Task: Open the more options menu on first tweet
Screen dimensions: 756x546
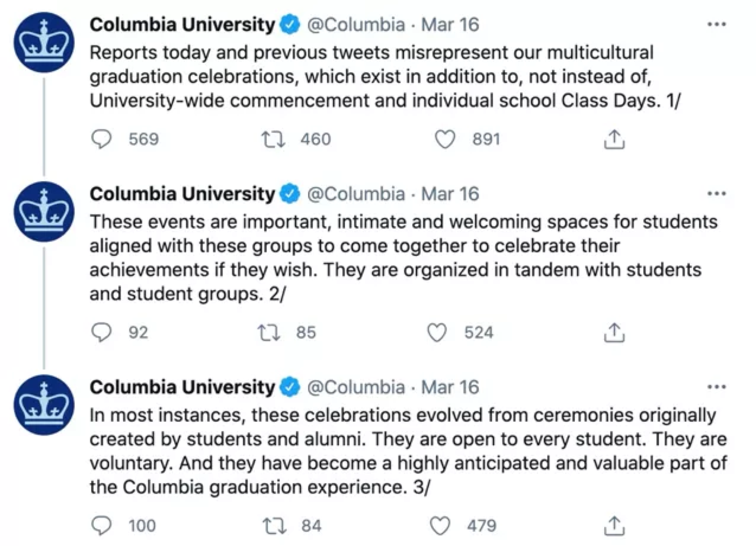Action: click(717, 25)
